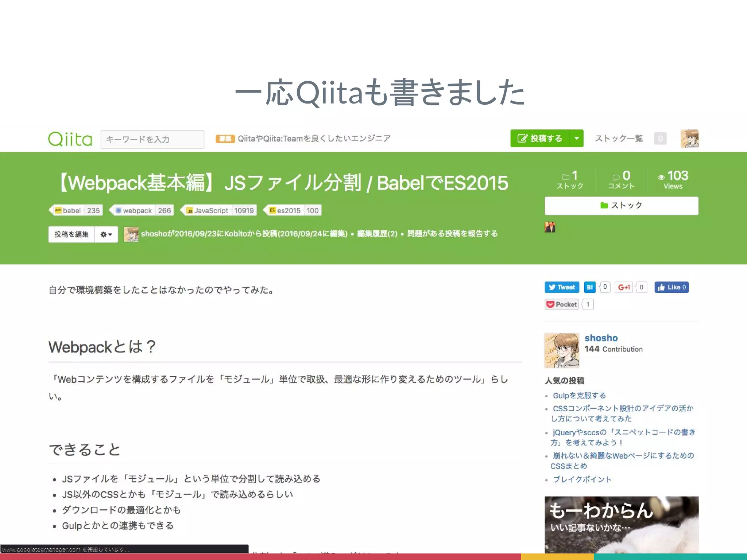
Task: Click the 投稿する post button
Action: [540, 139]
